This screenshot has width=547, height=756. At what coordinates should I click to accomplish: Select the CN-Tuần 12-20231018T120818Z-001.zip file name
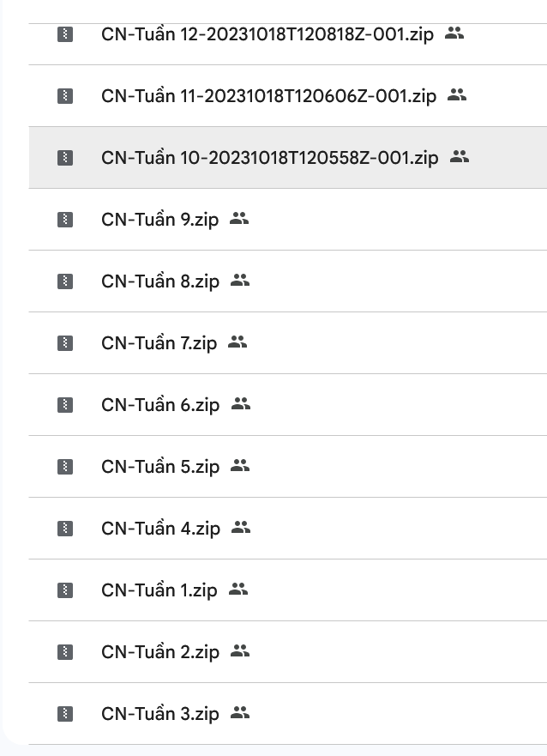(267, 34)
